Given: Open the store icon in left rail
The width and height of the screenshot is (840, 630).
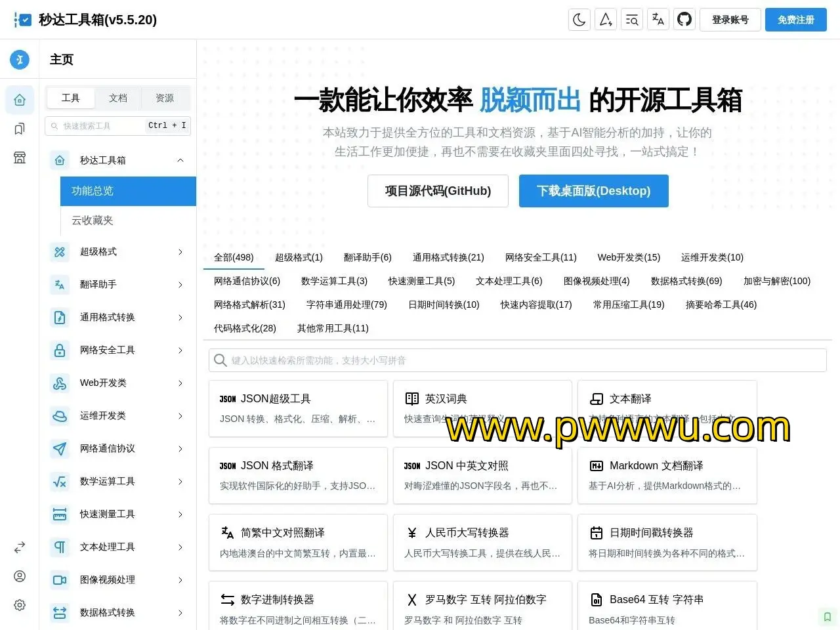Looking at the screenshot, I should click(20, 157).
